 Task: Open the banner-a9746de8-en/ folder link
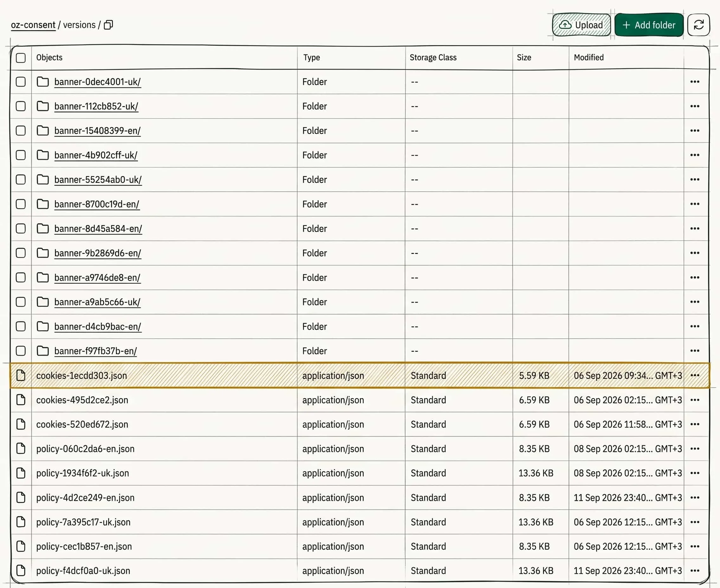coord(97,278)
